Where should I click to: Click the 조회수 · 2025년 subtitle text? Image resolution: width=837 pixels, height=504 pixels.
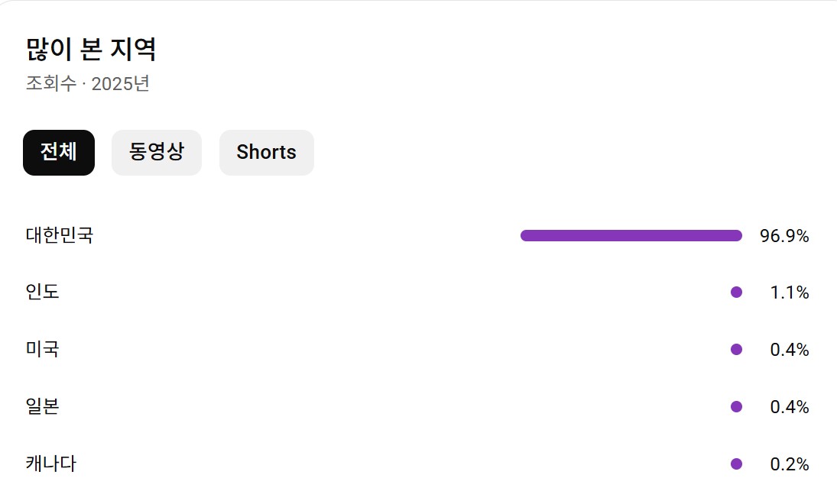click(x=88, y=84)
